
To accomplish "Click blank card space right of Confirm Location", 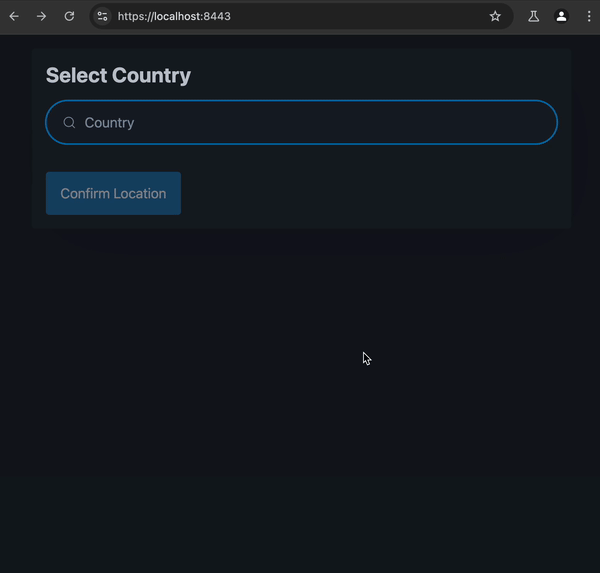I will pyautogui.click(x=380, y=193).
